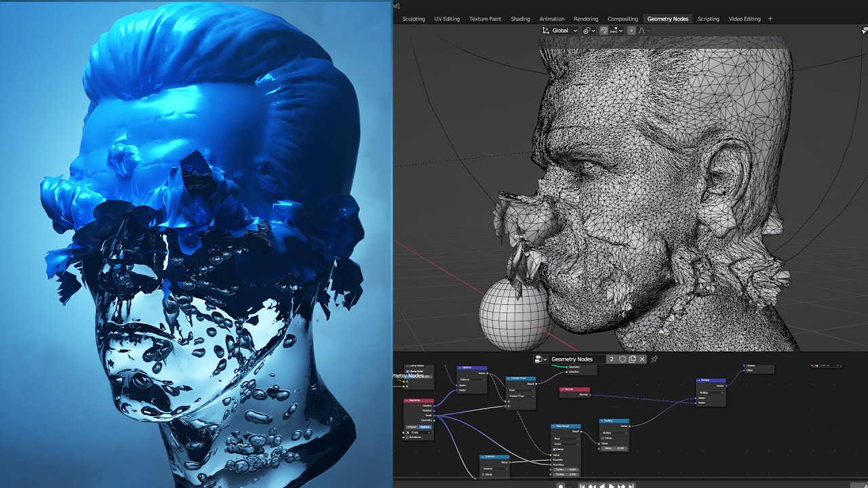This screenshot has height=488, width=868.
Task: Open the snap-to options dropdown
Action: click(x=615, y=30)
